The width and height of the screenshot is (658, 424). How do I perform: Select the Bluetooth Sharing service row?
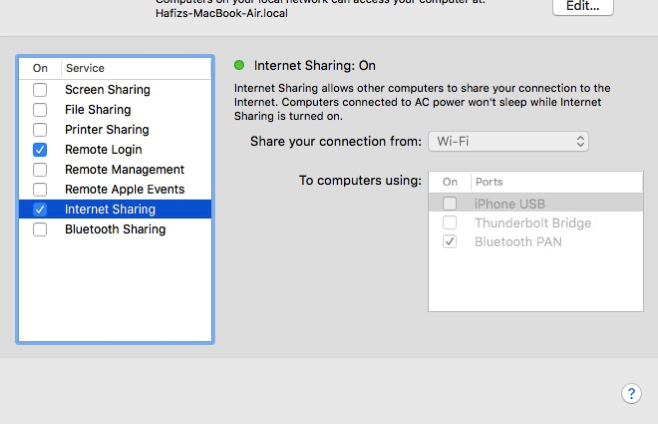click(x=115, y=229)
